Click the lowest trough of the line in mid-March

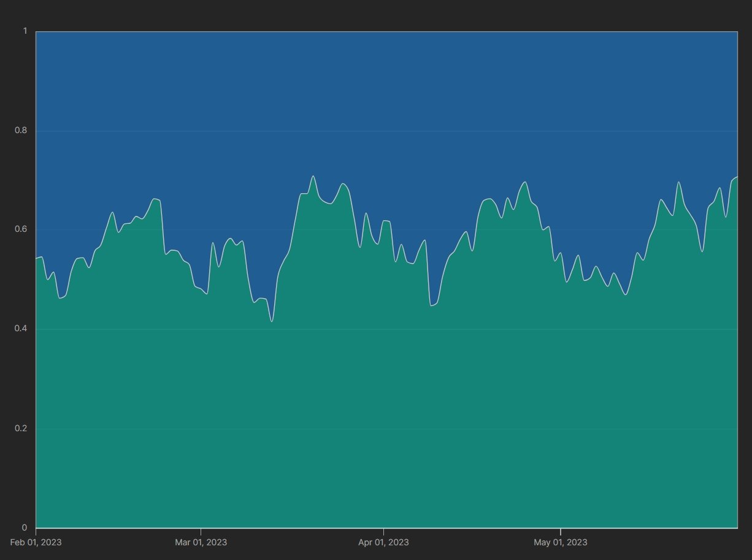coord(272,321)
